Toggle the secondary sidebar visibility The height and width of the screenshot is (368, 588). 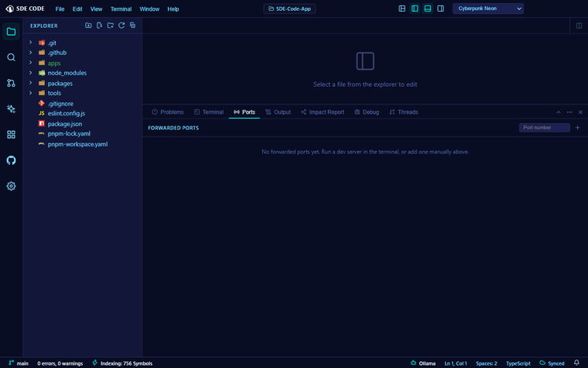click(x=441, y=9)
